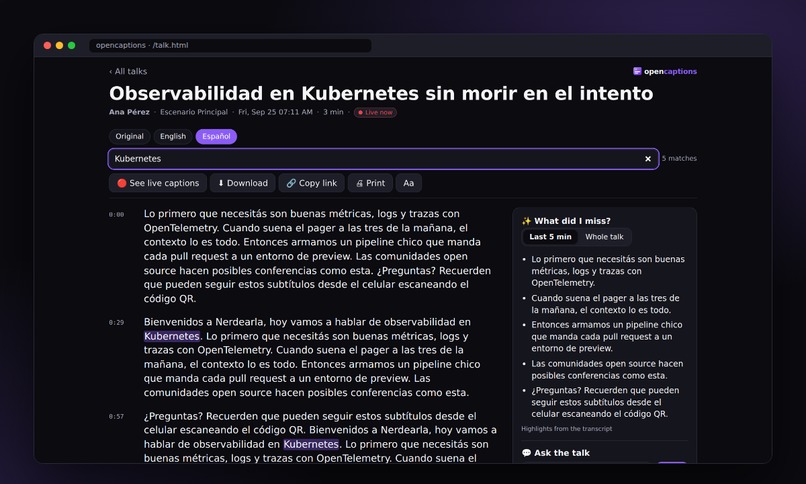This screenshot has width=806, height=484.
Task: Click the printer icon on Print
Action: click(x=360, y=183)
